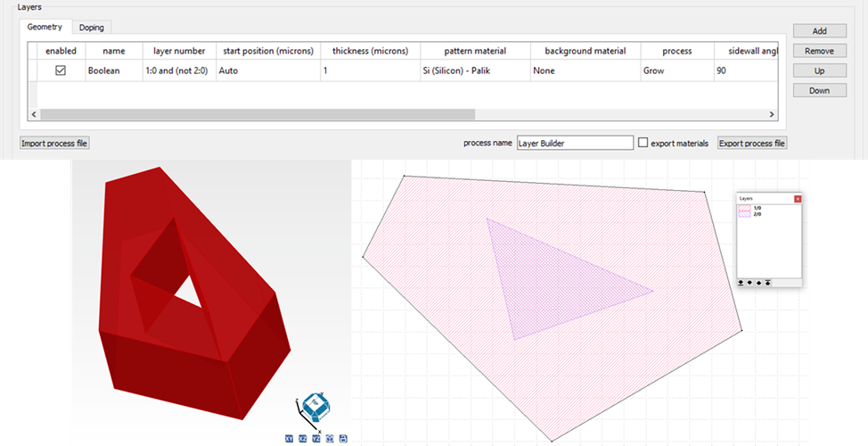The height and width of the screenshot is (446, 868).
Task: Move layer to bottom in Layers panel
Action: tap(741, 282)
